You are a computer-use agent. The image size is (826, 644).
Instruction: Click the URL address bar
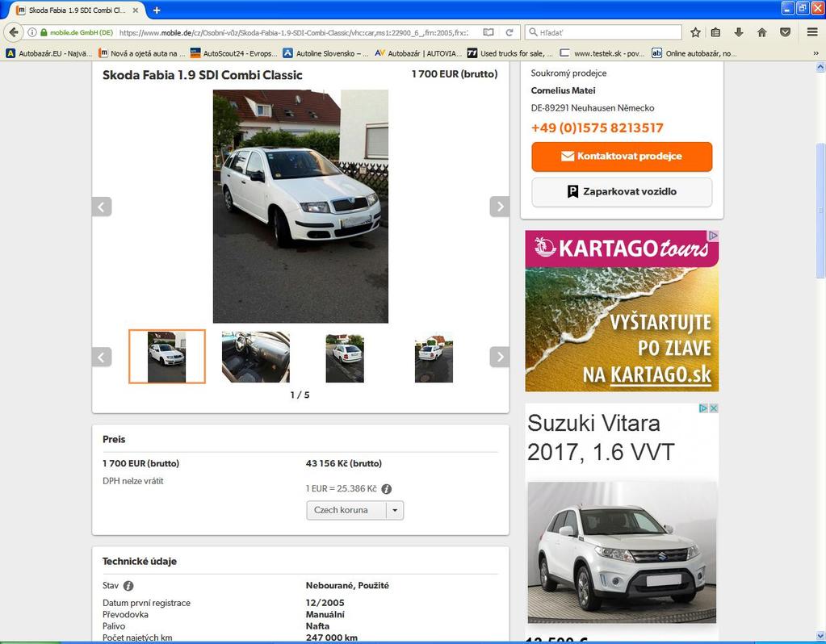click(293, 32)
